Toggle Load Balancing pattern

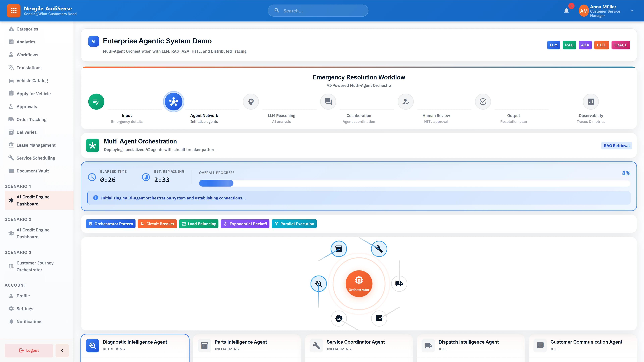(x=199, y=224)
